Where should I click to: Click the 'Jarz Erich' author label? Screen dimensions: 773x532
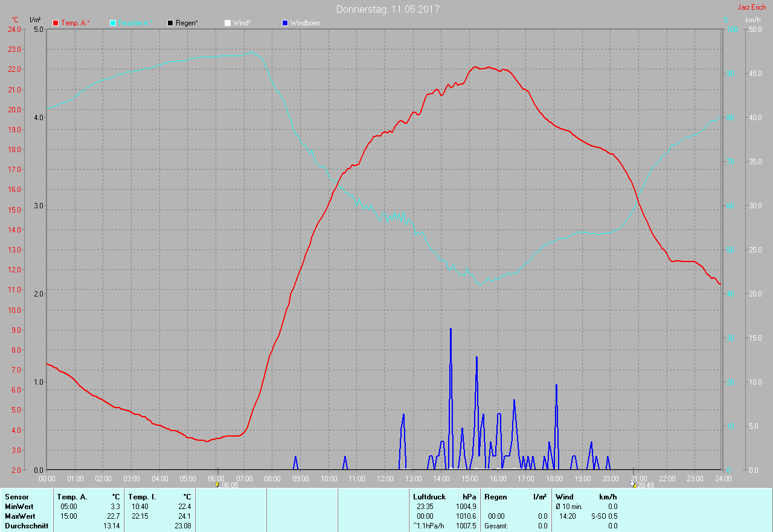point(752,7)
